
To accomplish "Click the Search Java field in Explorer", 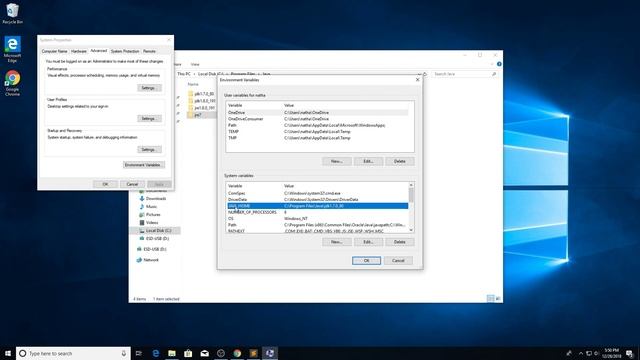I will pyautogui.click(x=465, y=74).
